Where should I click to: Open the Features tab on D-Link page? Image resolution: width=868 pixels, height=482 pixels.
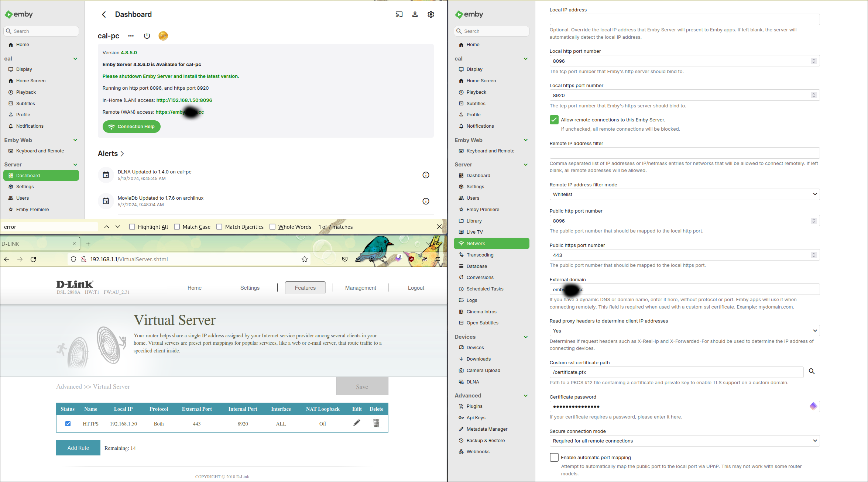[305, 288]
